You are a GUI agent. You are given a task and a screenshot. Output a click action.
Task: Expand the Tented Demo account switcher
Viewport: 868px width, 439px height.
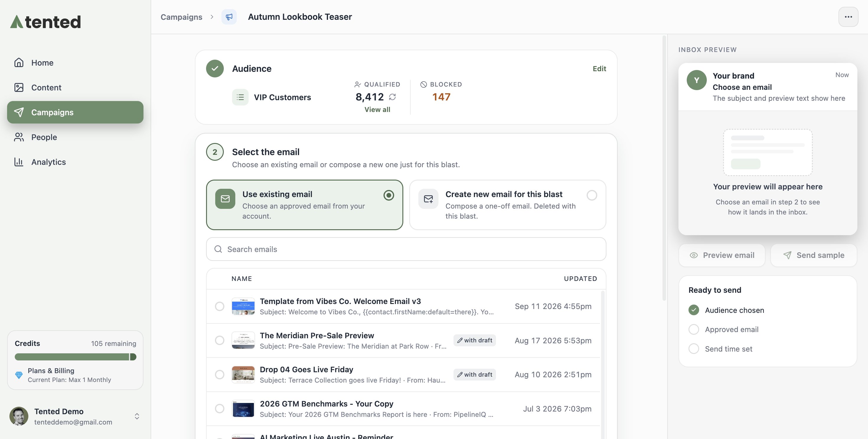click(x=137, y=417)
